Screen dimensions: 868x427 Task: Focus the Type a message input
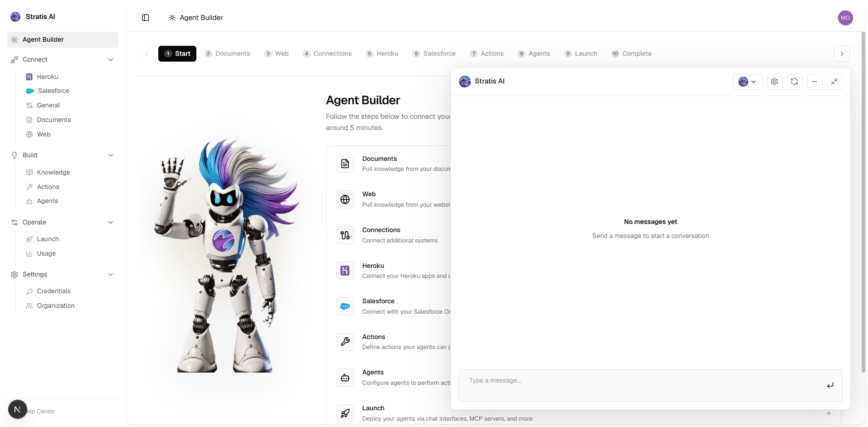tap(650, 385)
